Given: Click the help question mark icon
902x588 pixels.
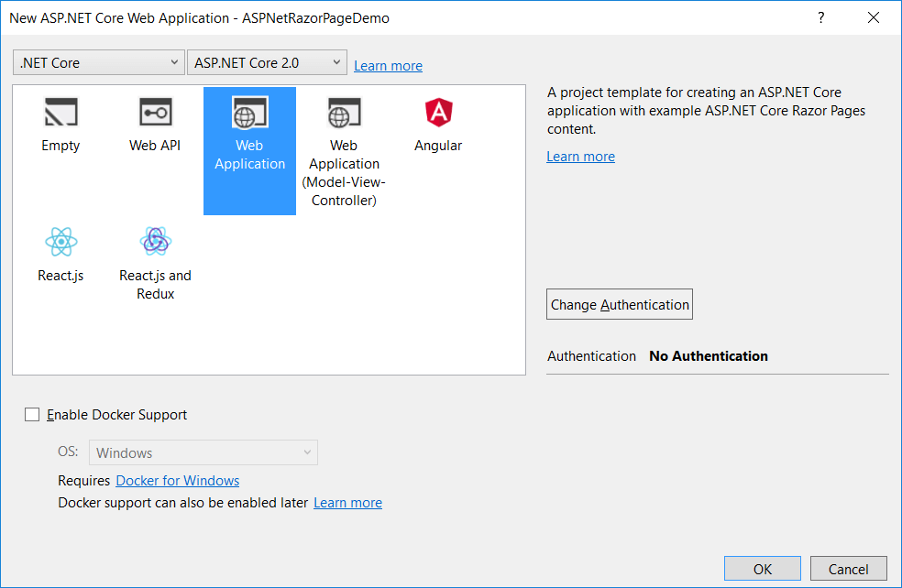Looking at the screenshot, I should (821, 17).
